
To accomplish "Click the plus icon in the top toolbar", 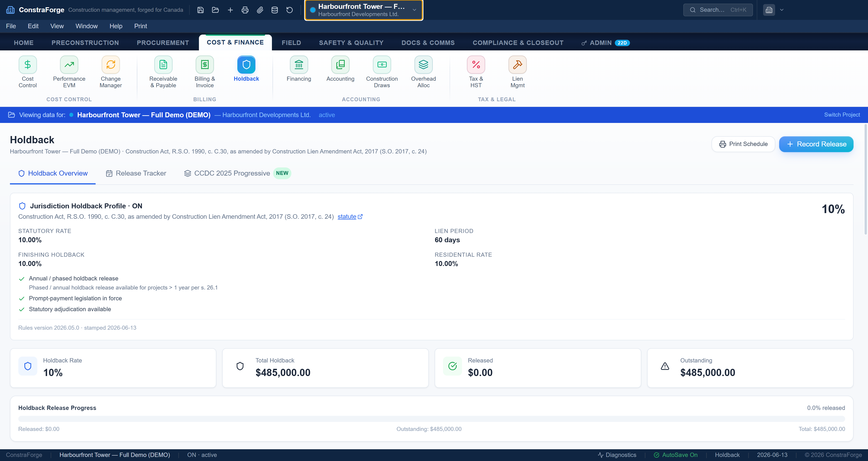I will (230, 10).
